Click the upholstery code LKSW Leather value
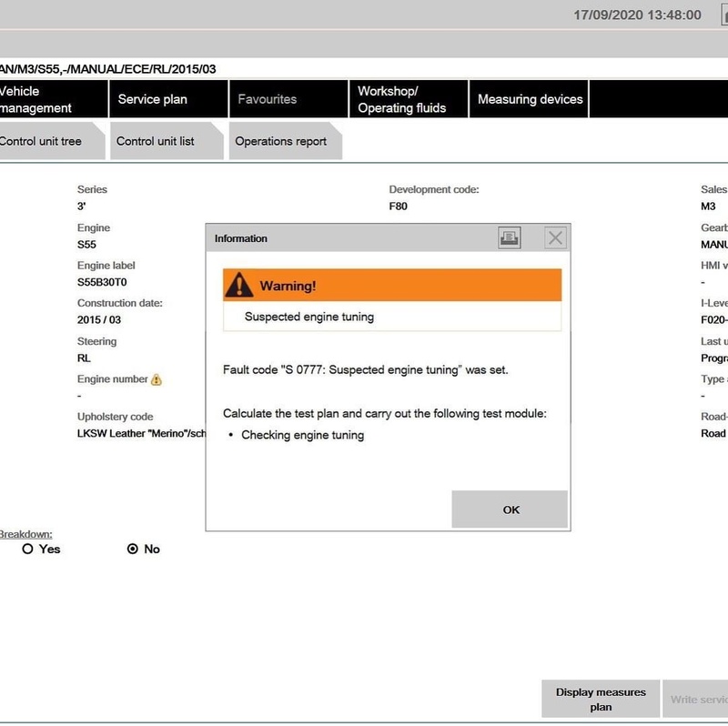728x726 pixels. click(141, 434)
